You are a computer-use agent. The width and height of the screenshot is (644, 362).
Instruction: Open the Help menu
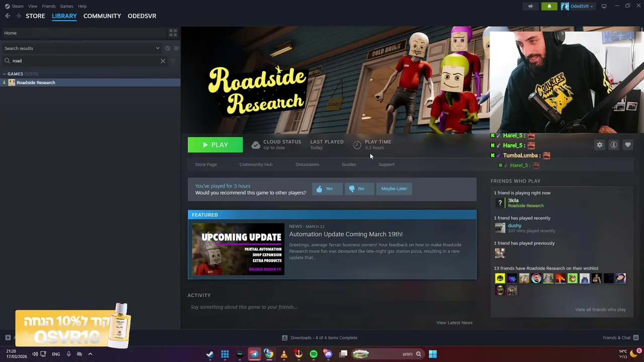82,6
